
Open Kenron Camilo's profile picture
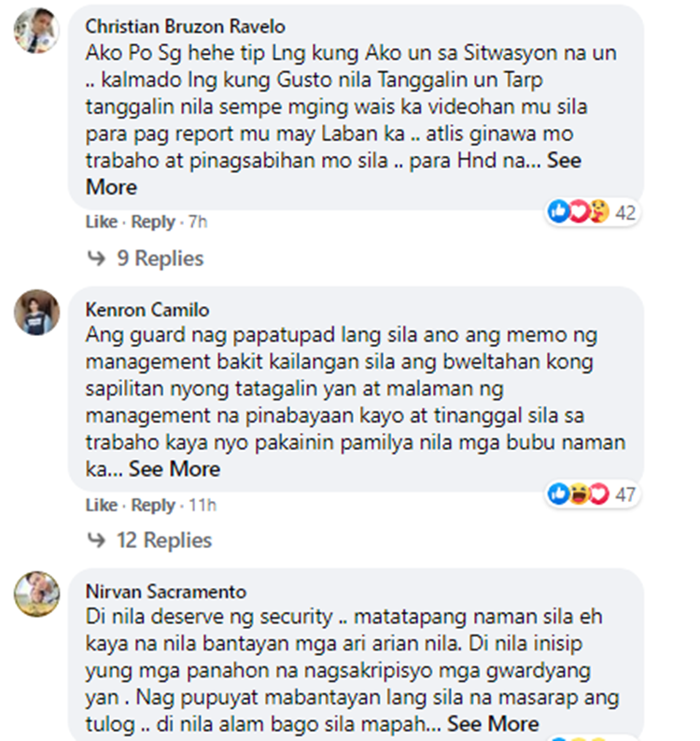coord(36,313)
